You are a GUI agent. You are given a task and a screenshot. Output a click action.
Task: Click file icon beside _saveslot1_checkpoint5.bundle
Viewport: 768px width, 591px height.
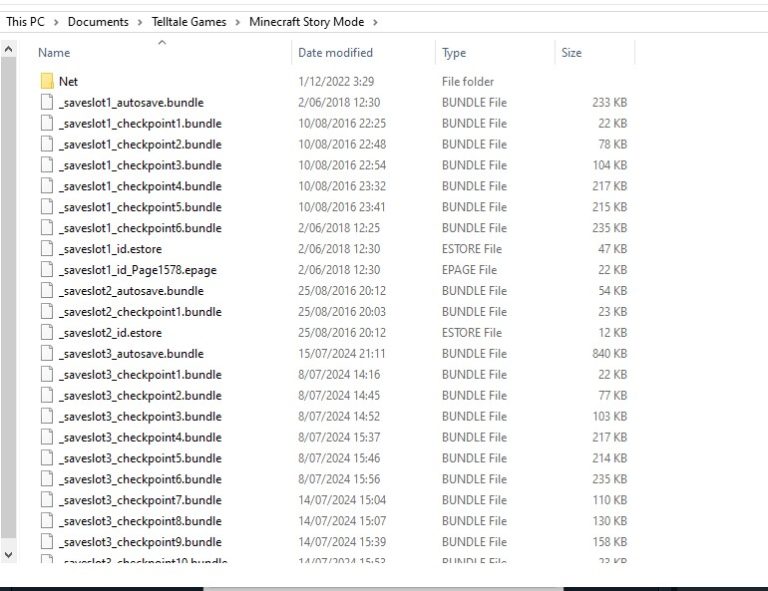[47, 207]
